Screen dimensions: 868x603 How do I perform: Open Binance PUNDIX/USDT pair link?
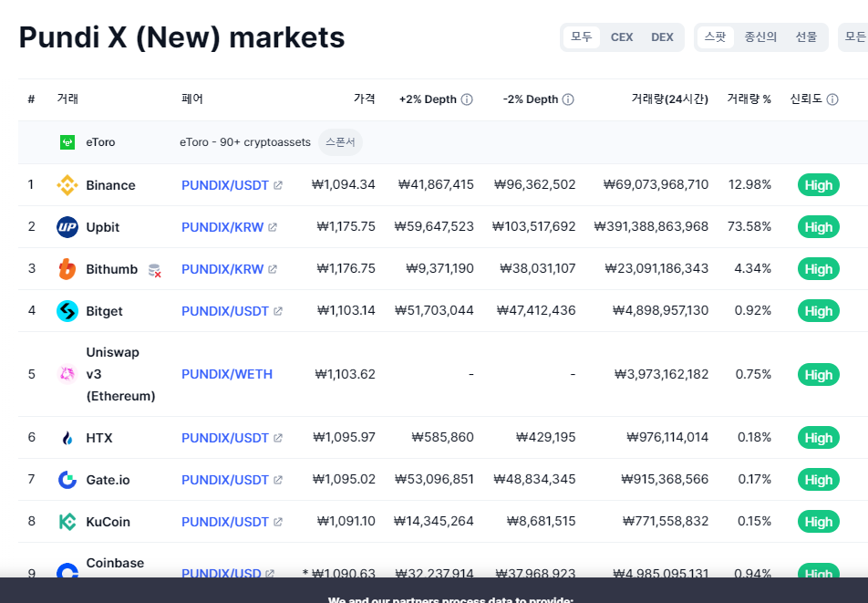pyautogui.click(x=225, y=185)
